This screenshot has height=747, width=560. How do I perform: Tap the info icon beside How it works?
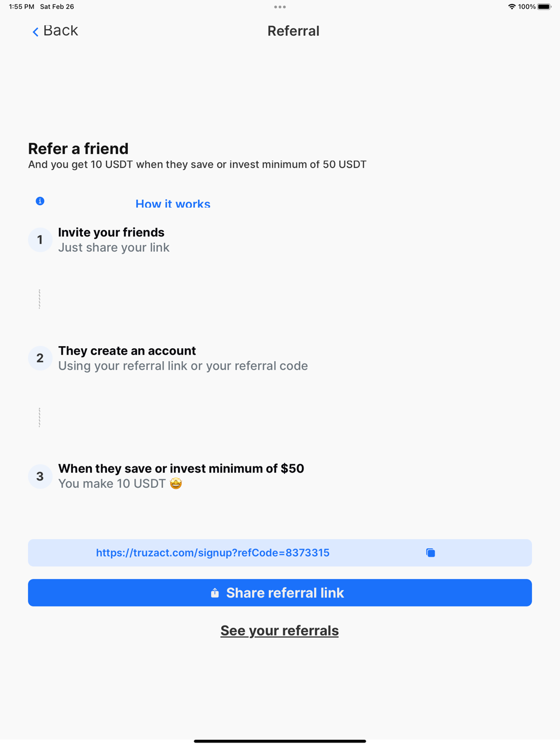click(x=40, y=201)
